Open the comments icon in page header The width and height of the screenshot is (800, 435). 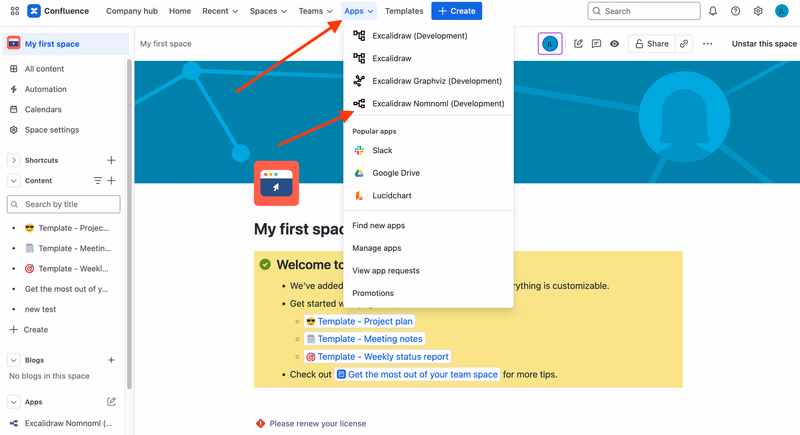(596, 44)
